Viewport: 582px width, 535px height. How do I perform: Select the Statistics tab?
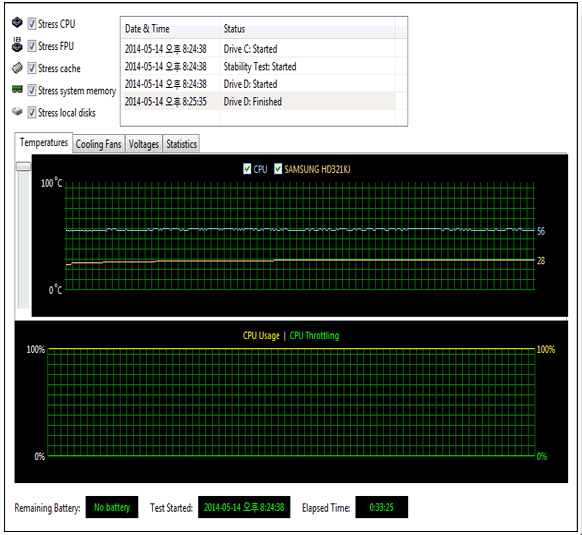pos(182,144)
